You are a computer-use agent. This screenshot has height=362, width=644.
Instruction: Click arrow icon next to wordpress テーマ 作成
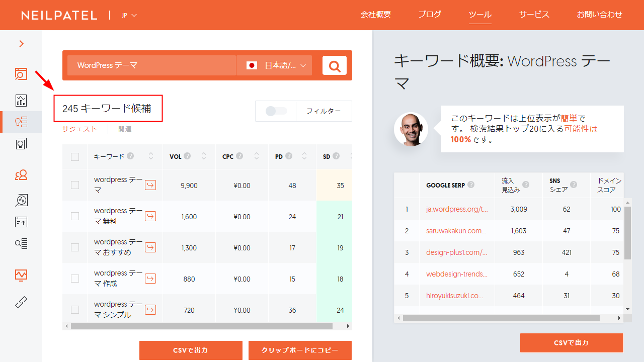point(150,279)
